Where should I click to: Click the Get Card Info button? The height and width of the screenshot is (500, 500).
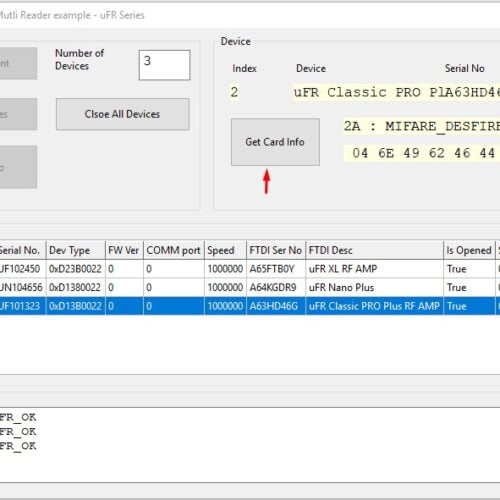pos(275,142)
